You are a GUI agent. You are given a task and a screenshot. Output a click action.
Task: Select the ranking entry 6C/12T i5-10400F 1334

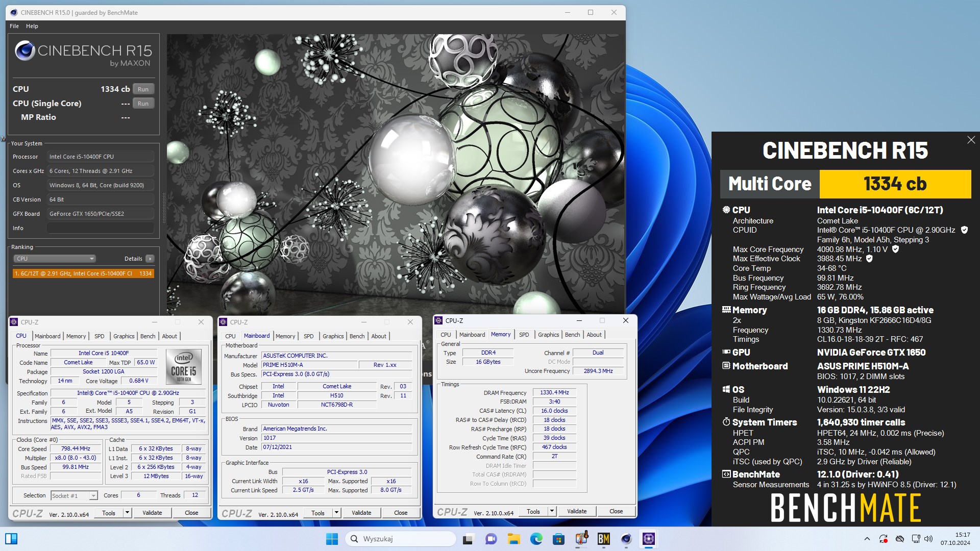pos(83,273)
